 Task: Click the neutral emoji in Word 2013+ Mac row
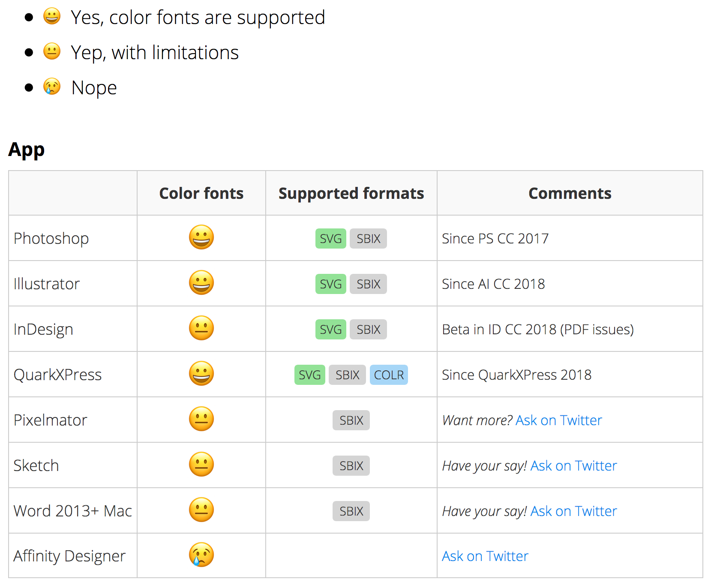(x=201, y=510)
